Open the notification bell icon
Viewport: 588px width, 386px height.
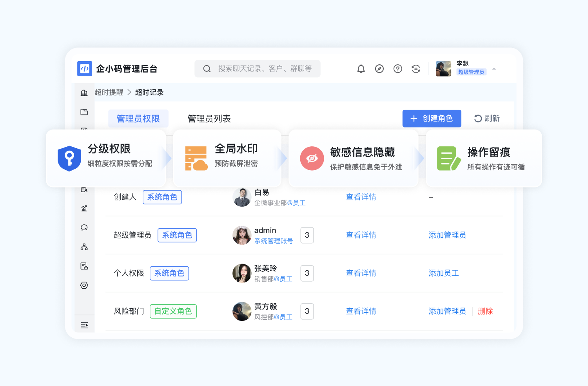pos(361,69)
